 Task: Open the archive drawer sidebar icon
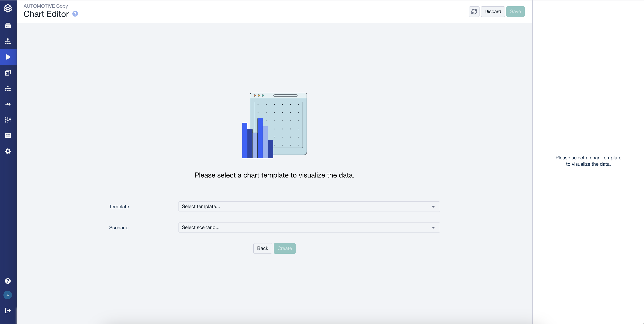pyautogui.click(x=8, y=26)
